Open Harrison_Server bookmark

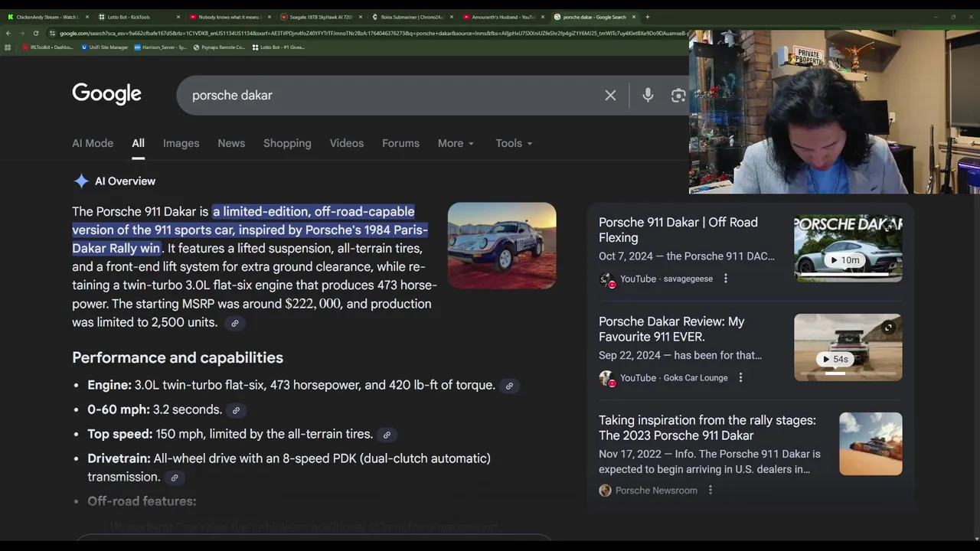point(160,47)
